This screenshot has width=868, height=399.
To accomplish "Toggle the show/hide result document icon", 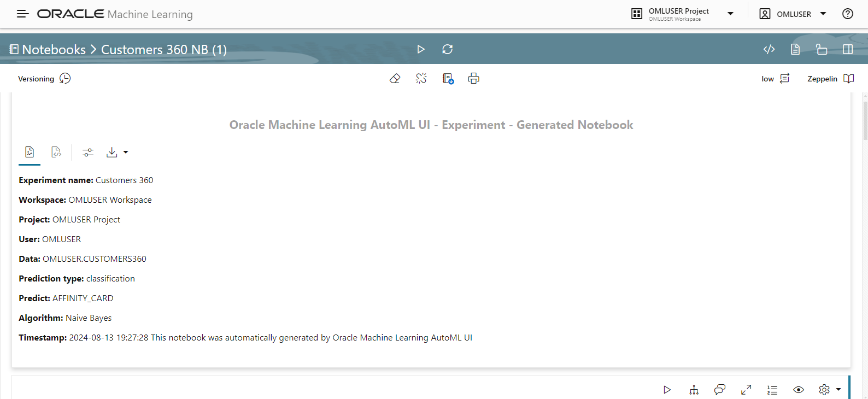I will [x=795, y=49].
